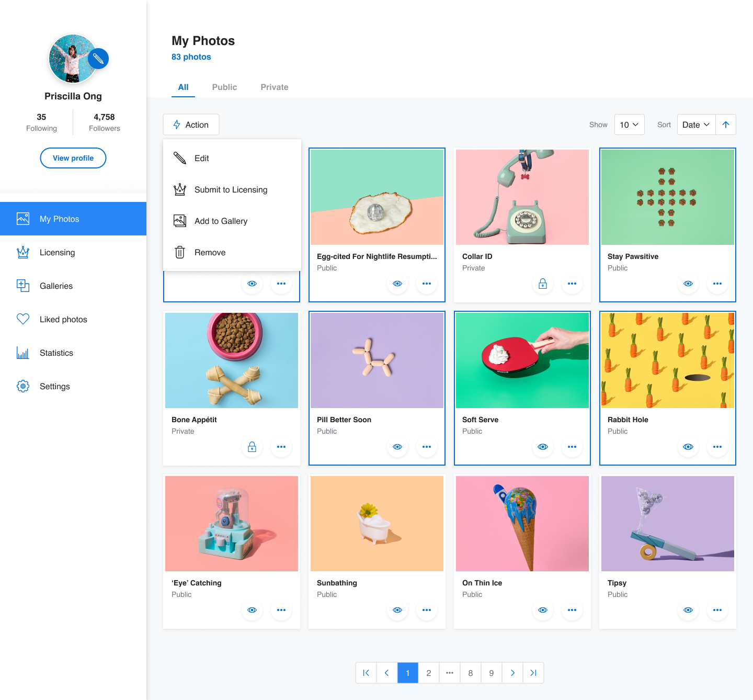Choose Add to Gallery menu option

click(x=221, y=221)
